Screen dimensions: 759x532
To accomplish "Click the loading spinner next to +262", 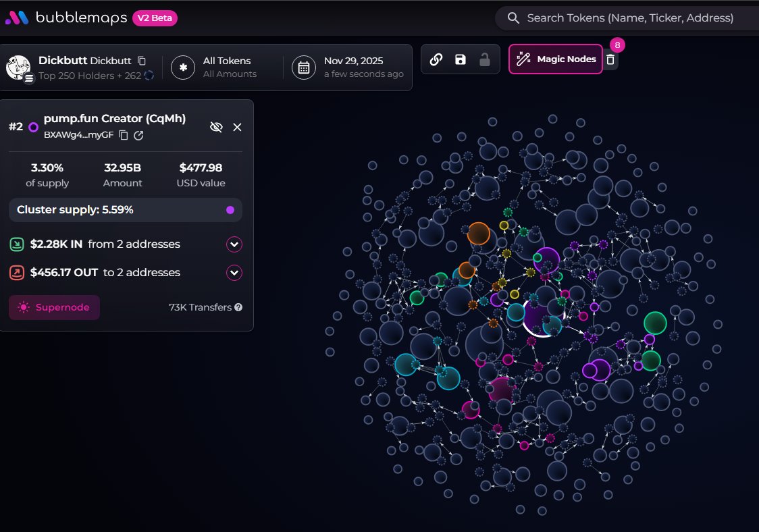I will point(149,75).
